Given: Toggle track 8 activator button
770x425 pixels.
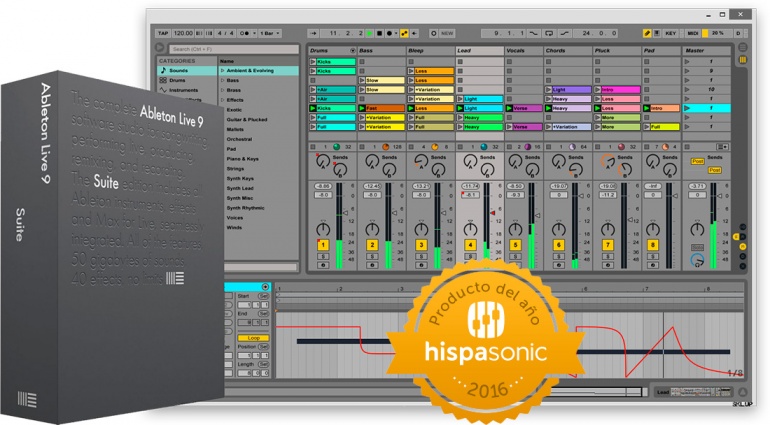Looking at the screenshot, I should tap(653, 245).
